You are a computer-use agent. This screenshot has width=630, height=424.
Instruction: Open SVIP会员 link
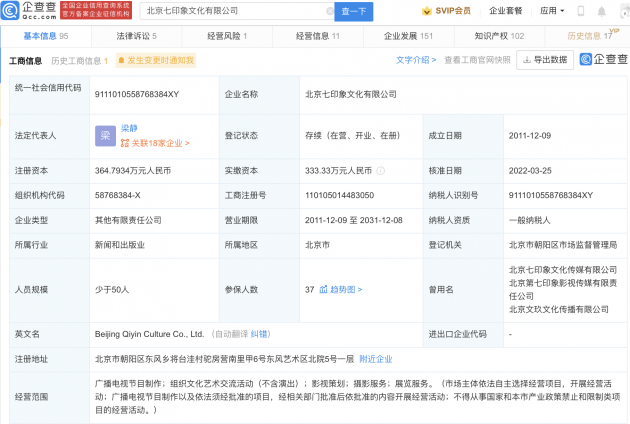pos(453,11)
